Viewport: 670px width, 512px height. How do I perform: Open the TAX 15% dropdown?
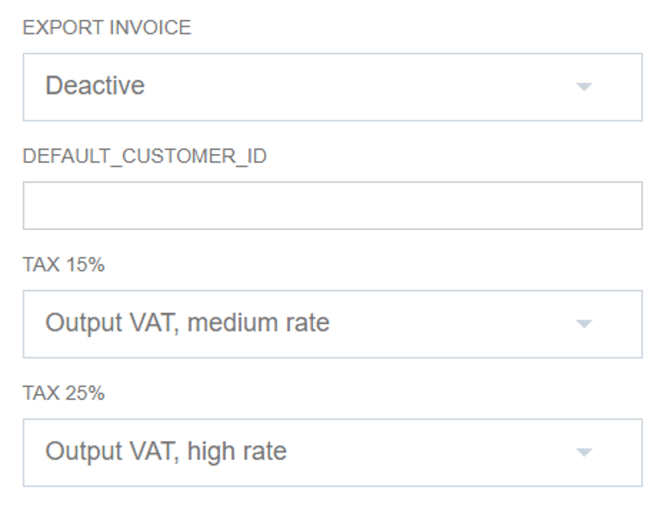(x=332, y=324)
